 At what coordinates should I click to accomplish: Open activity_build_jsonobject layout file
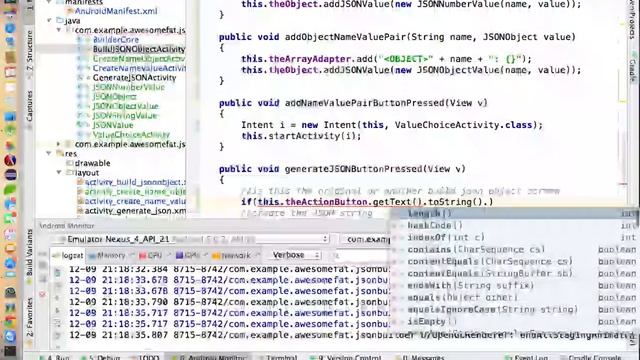pyautogui.click(x=135, y=182)
